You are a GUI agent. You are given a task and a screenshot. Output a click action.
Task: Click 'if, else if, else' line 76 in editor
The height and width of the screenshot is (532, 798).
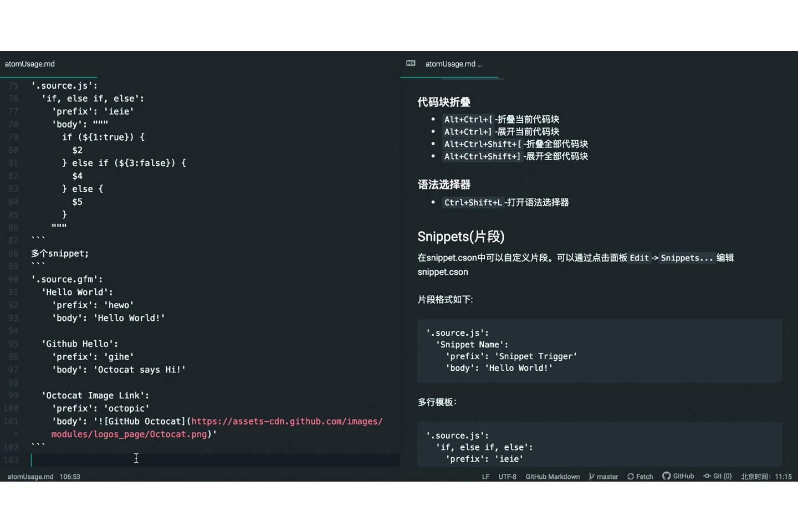[x=93, y=98]
